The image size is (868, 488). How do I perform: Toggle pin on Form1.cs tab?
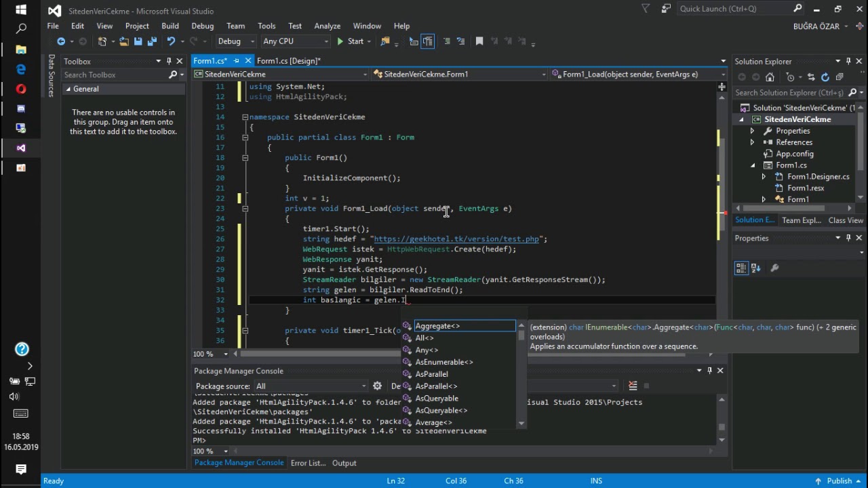click(237, 61)
